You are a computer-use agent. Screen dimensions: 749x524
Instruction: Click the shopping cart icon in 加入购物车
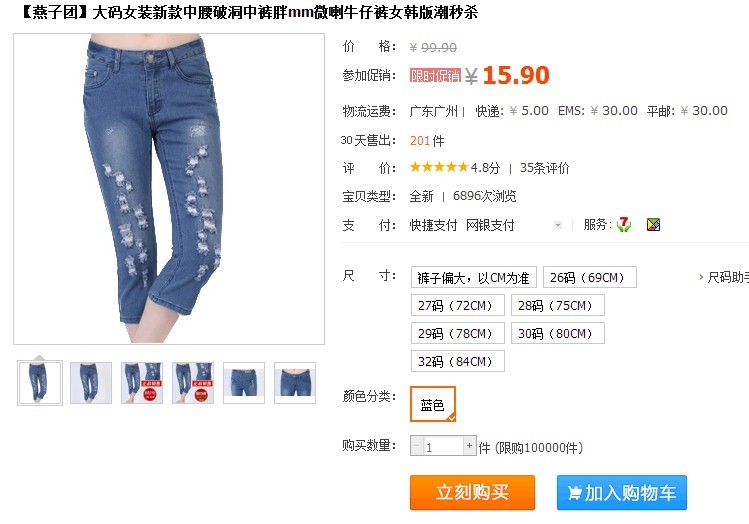click(574, 492)
